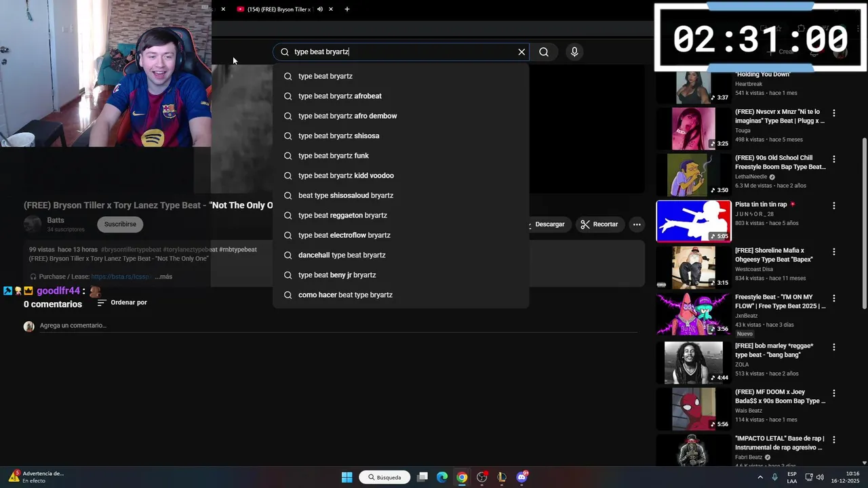
Task: Open the three-dot more actions under the video
Action: (637, 224)
